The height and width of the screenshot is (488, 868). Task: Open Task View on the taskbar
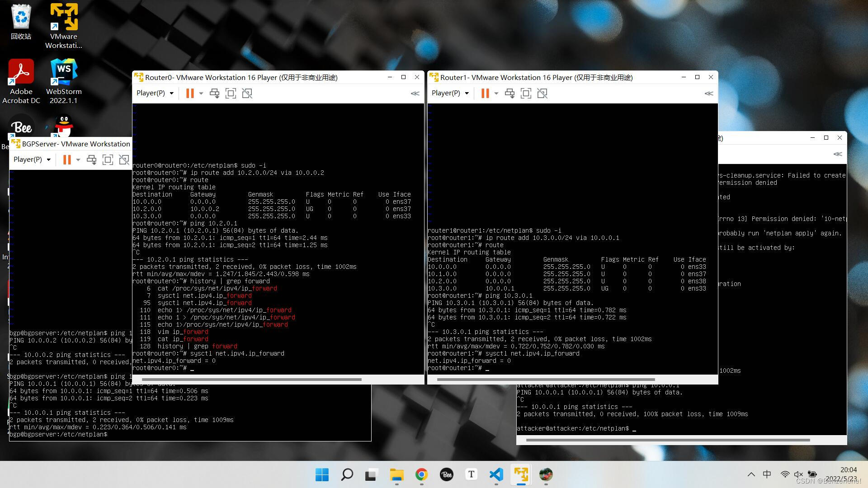click(372, 474)
